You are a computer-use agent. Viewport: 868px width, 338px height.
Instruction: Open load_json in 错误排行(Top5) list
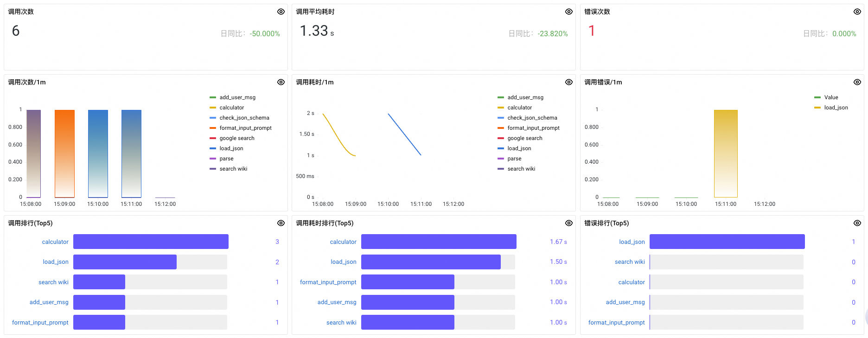point(632,242)
